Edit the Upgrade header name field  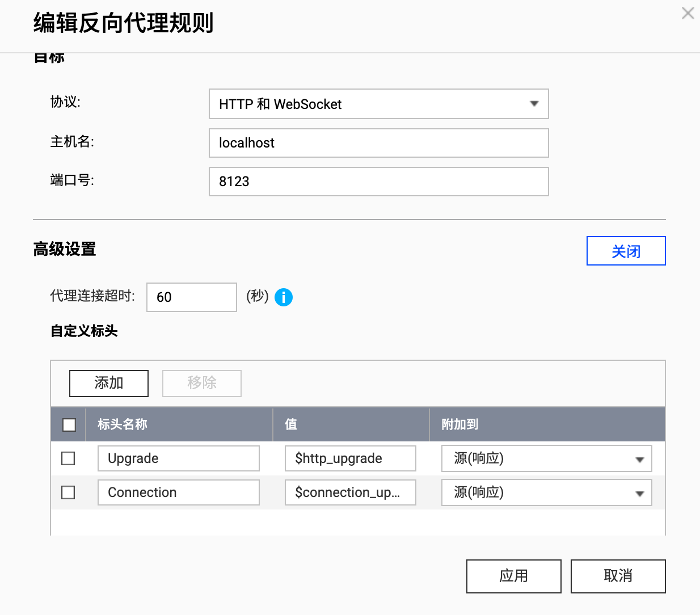178,458
